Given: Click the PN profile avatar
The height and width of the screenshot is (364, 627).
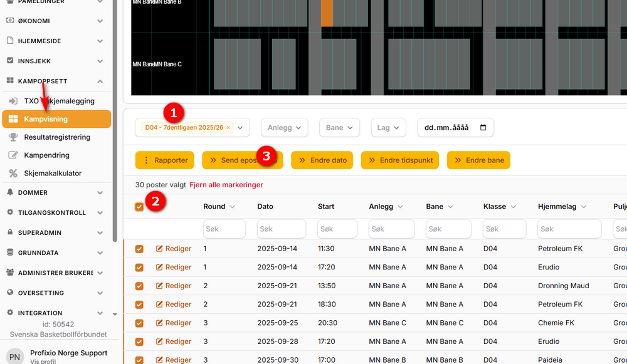Looking at the screenshot, I should click(x=15, y=356).
